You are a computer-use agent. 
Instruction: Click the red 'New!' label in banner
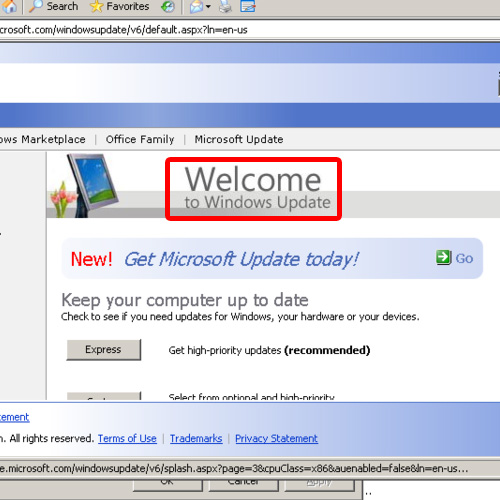92,259
